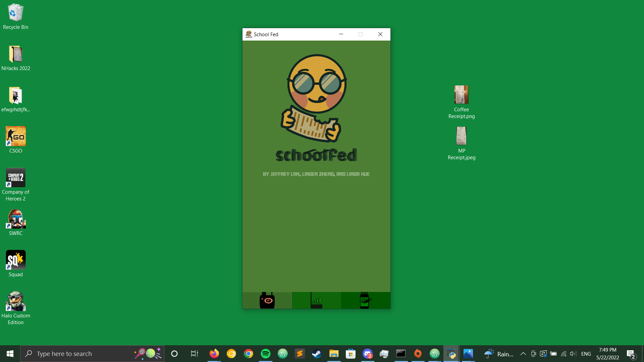The image size is (644, 362).
Task: Select MP Receipt.jpeg desktop file
Action: pos(461,137)
